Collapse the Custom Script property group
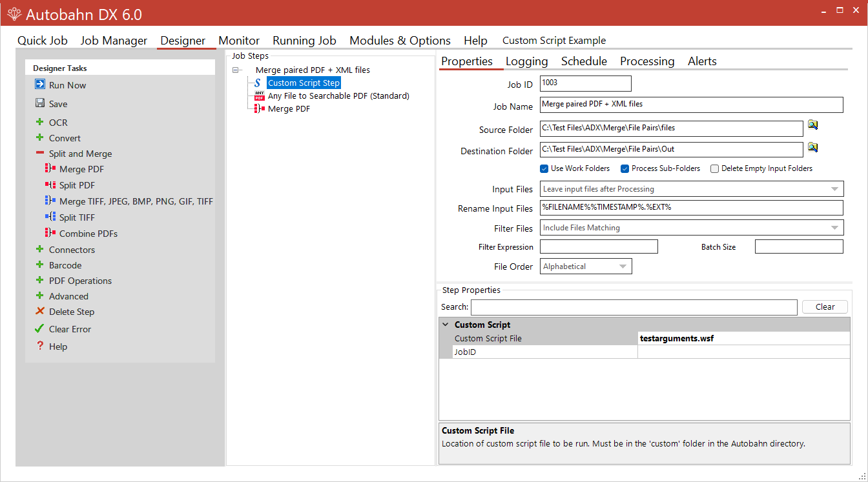The width and height of the screenshot is (868, 482). [446, 325]
